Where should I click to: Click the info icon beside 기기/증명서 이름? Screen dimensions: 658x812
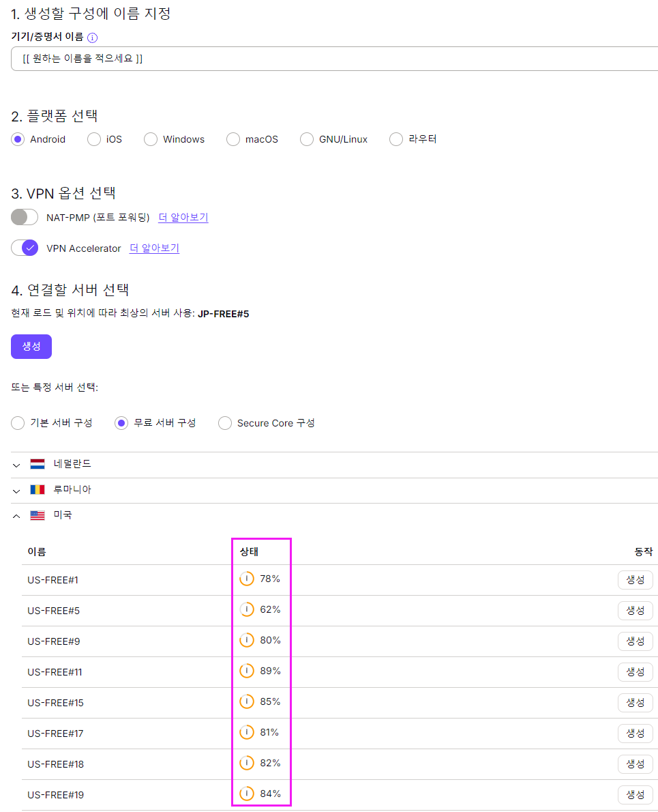(x=93, y=38)
